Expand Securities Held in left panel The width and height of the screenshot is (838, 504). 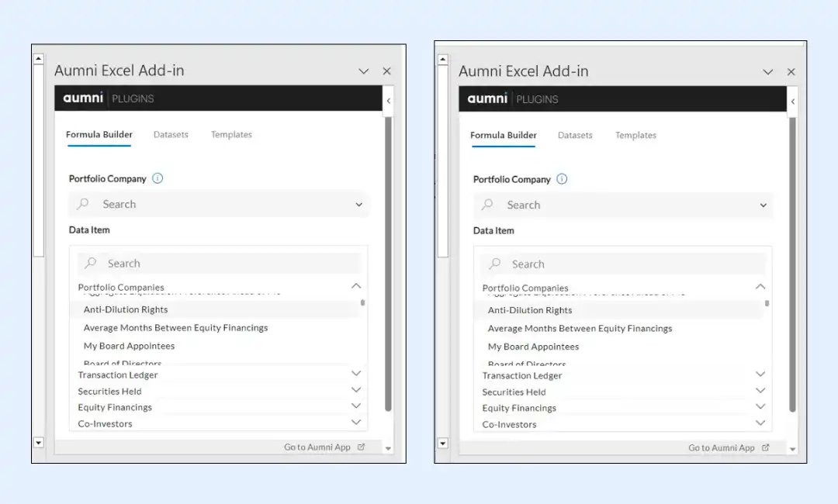coord(356,390)
